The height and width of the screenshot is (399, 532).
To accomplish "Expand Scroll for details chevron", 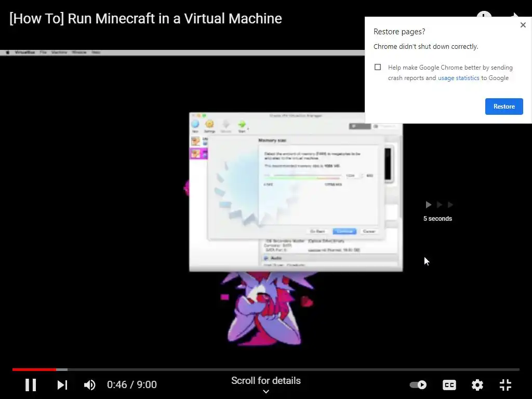I will (x=266, y=392).
